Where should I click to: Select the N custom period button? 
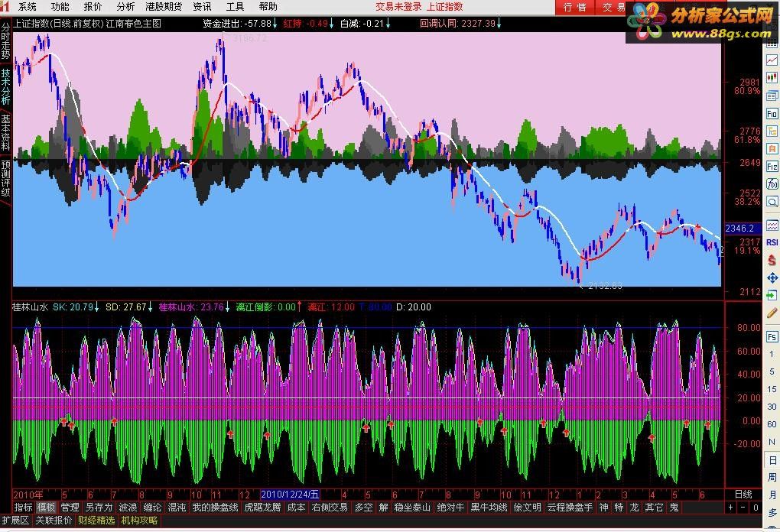point(772,442)
